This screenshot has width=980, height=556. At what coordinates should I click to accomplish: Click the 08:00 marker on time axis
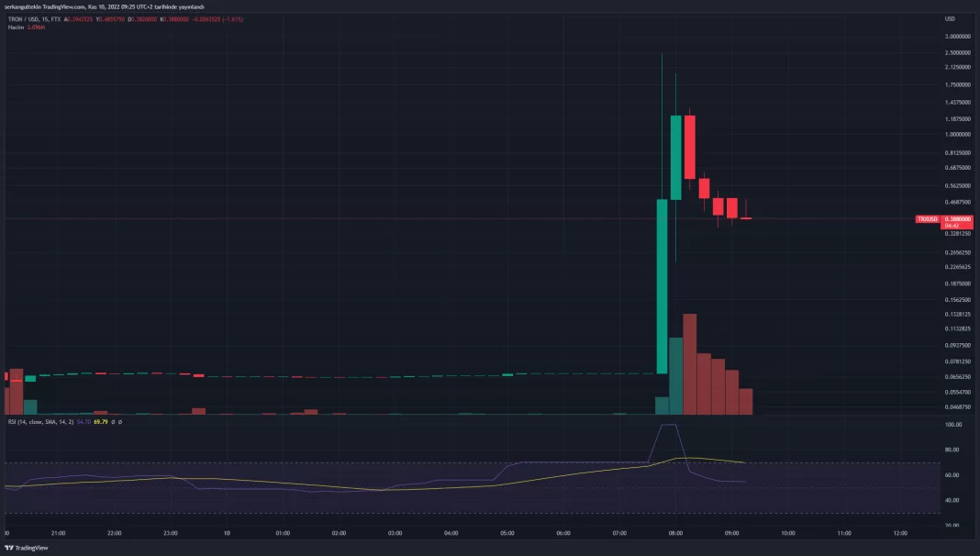(675, 532)
